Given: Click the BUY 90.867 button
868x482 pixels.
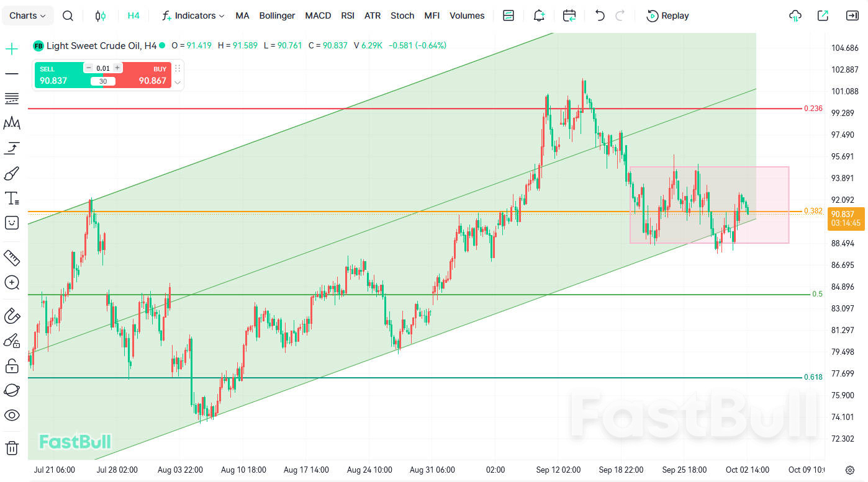Looking at the screenshot, I should [143, 75].
